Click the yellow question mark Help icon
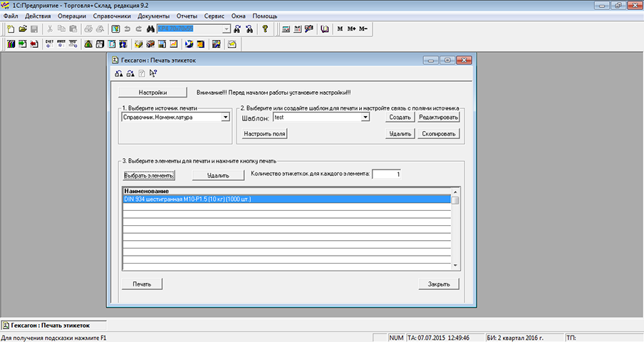This screenshot has width=644, height=342. 265,29
